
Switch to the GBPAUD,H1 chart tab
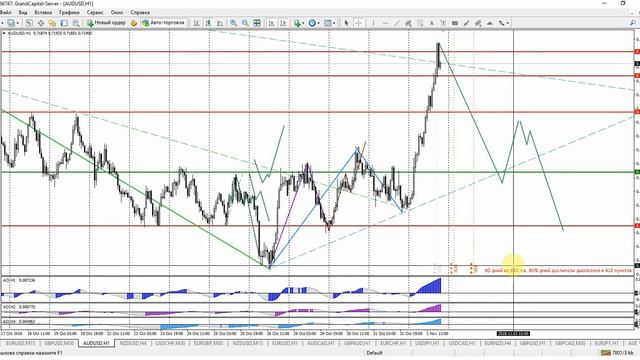(357, 343)
